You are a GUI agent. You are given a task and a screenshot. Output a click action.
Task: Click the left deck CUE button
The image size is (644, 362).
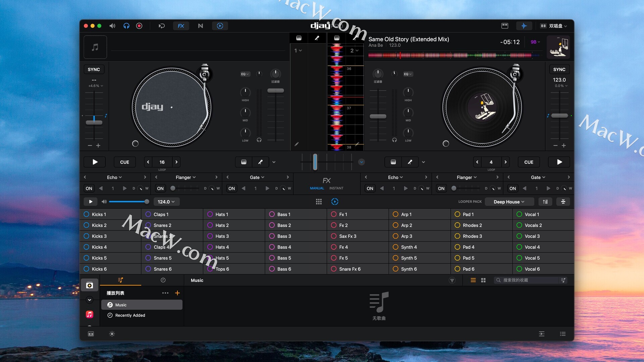124,162
